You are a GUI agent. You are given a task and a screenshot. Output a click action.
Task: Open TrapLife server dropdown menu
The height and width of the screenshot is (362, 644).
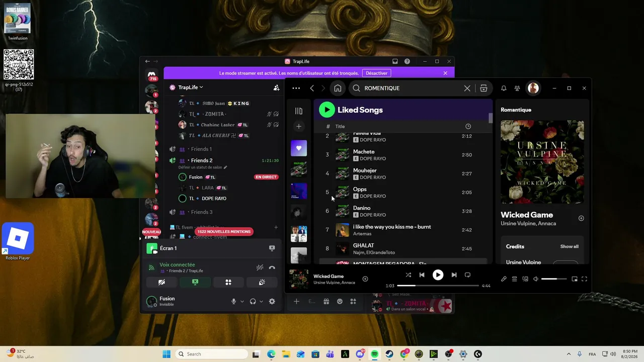pos(190,87)
